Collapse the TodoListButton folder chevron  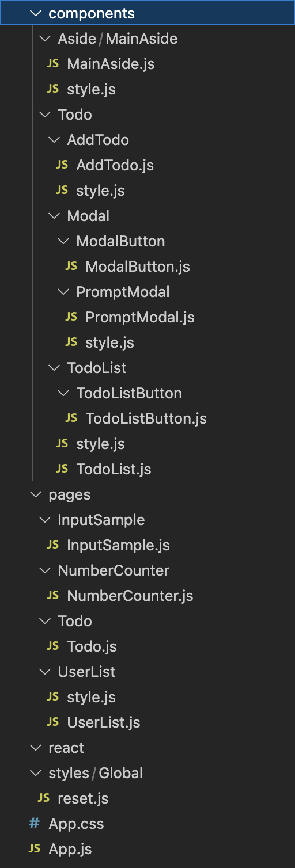(x=63, y=393)
